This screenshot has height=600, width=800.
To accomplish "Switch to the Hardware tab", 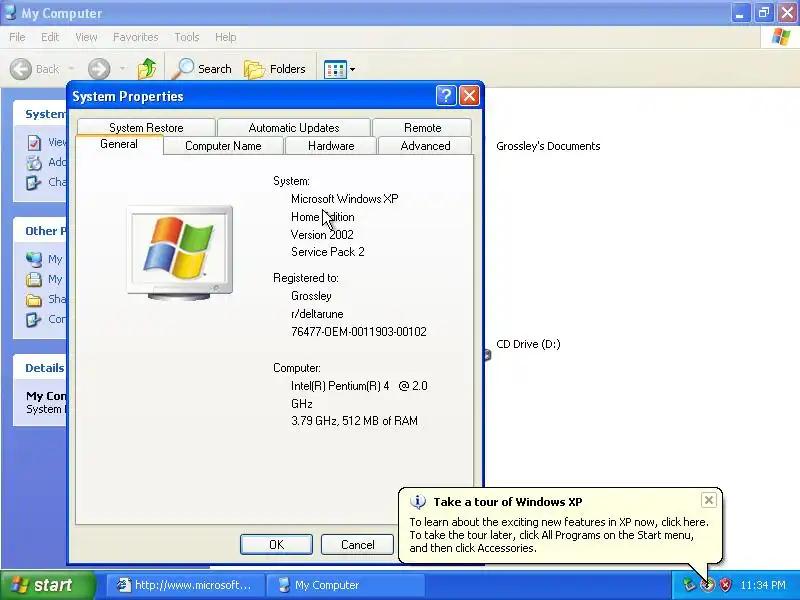I will pos(331,146).
